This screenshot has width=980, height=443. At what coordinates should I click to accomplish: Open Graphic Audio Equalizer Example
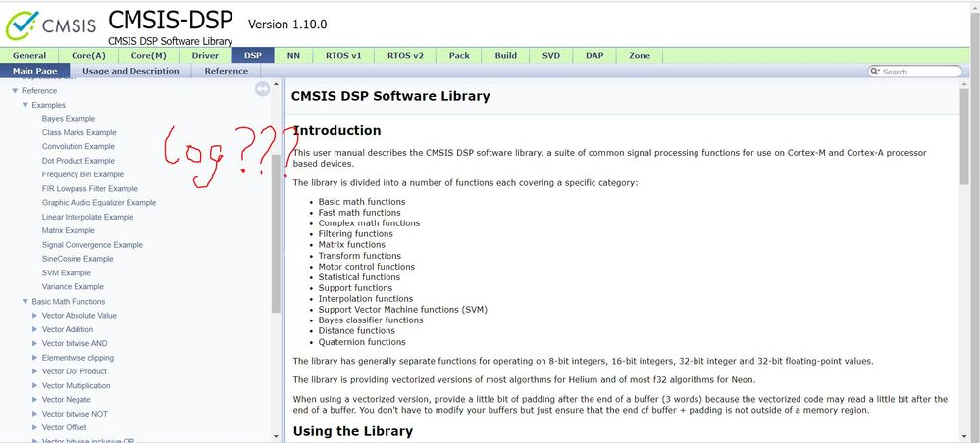pos(99,203)
